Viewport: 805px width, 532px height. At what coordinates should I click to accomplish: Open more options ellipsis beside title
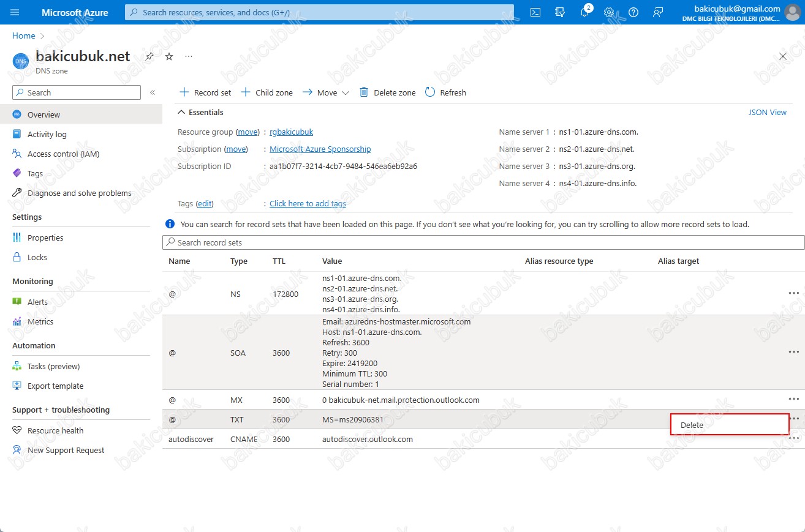(x=189, y=56)
